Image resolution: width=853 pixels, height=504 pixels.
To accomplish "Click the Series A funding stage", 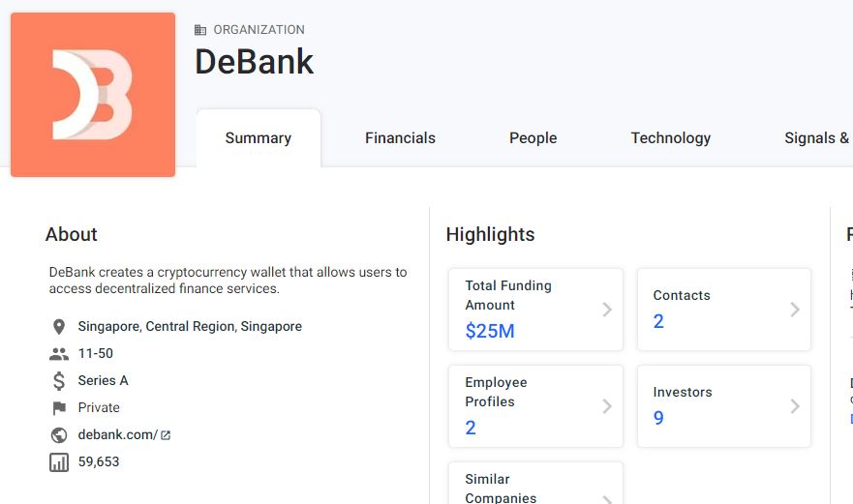I will click(104, 380).
